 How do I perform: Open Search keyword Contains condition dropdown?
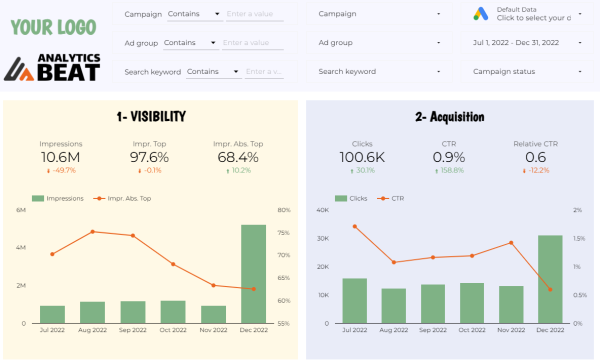coord(214,72)
